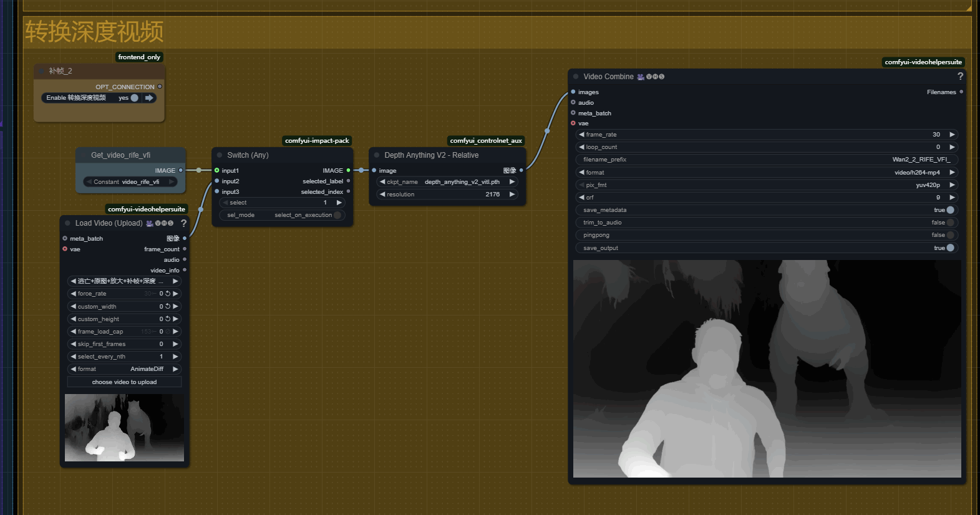This screenshot has width=980, height=515.
Task: Click the comfyui-impact-pack badge label
Action: click(317, 141)
